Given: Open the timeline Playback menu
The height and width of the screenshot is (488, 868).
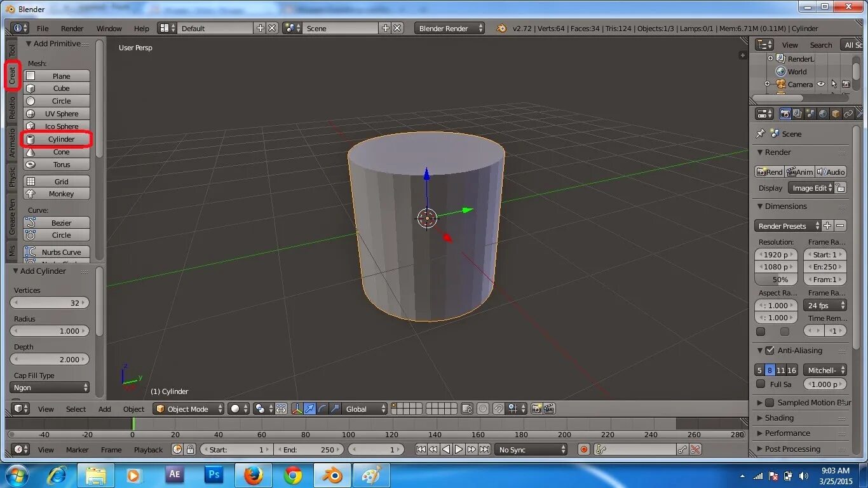Looking at the screenshot, I should point(148,449).
